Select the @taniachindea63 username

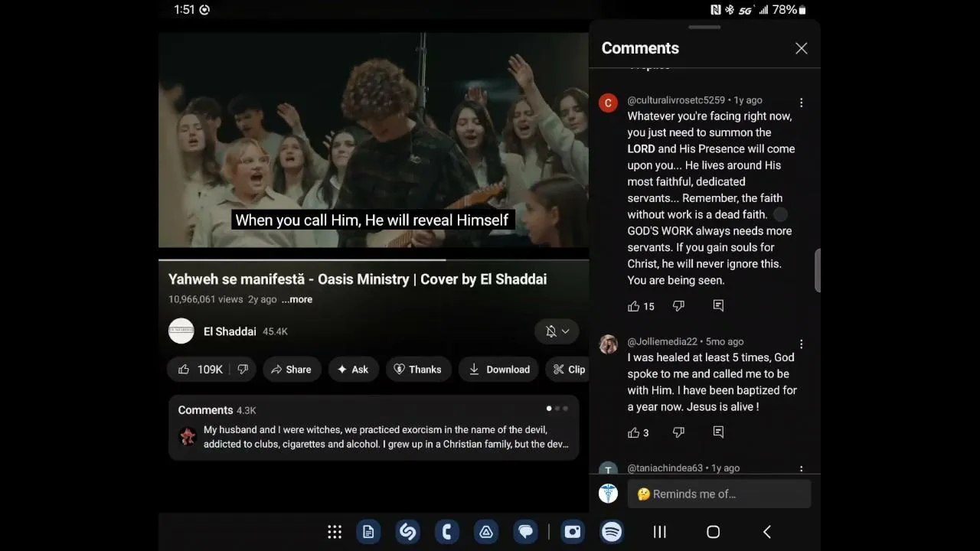666,468
